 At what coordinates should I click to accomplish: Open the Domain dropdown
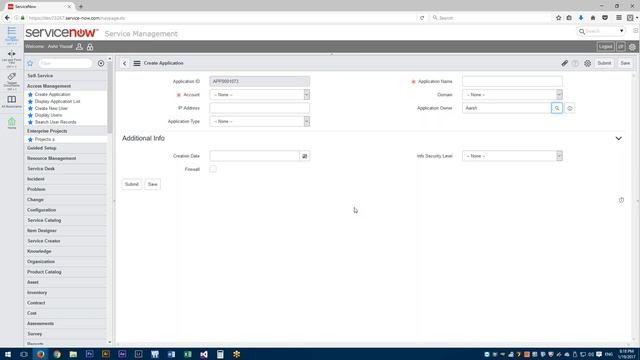coord(512,95)
